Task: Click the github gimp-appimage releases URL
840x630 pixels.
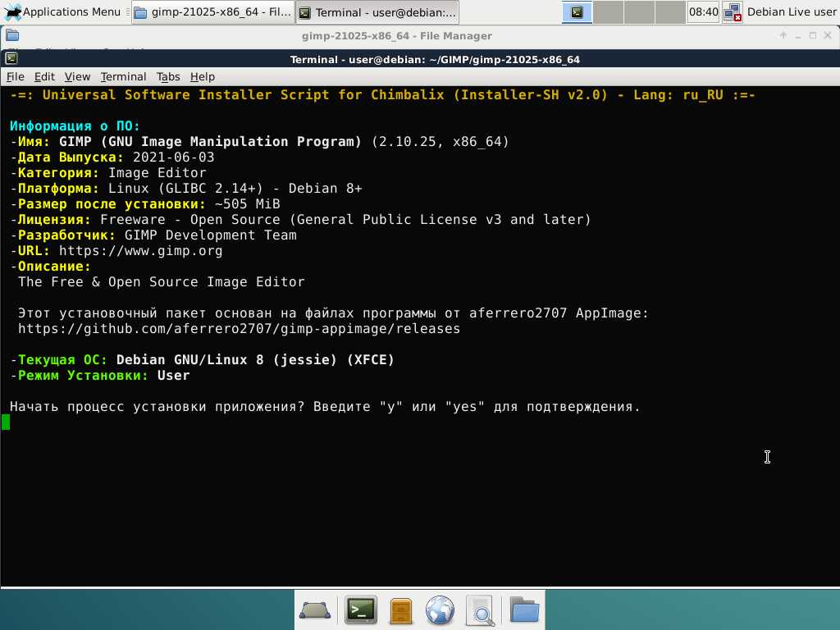Action: click(x=239, y=328)
